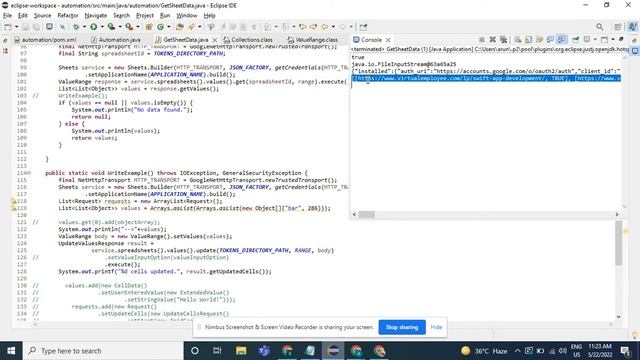Viewport: 640px width, 360px height.
Task: Click the New file toolbar icon
Action: click(x=8, y=27)
